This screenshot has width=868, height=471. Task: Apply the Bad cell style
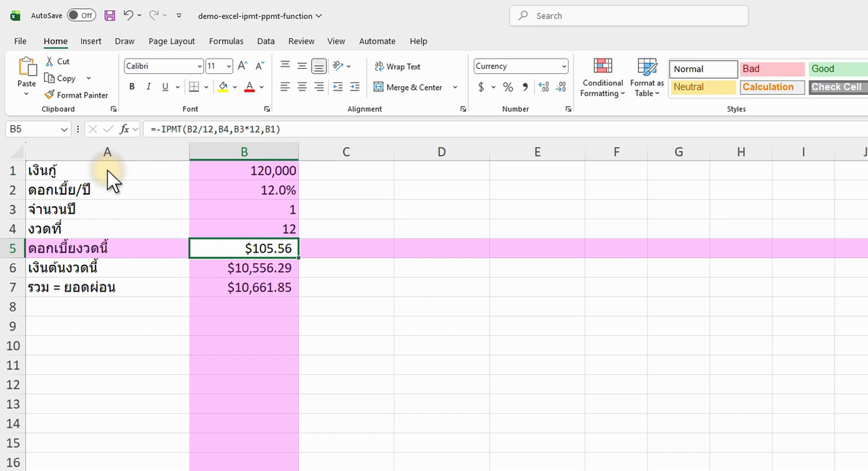(x=773, y=69)
